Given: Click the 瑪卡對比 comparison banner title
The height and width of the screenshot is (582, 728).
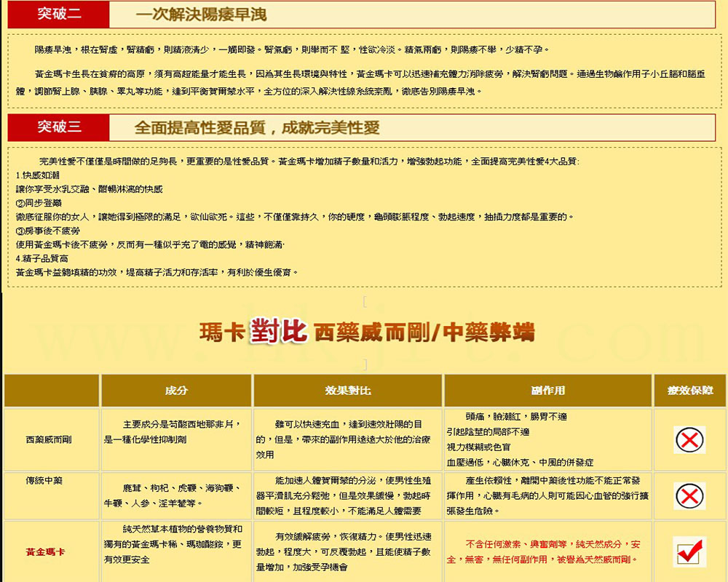Looking at the screenshot, I should (x=366, y=332).
